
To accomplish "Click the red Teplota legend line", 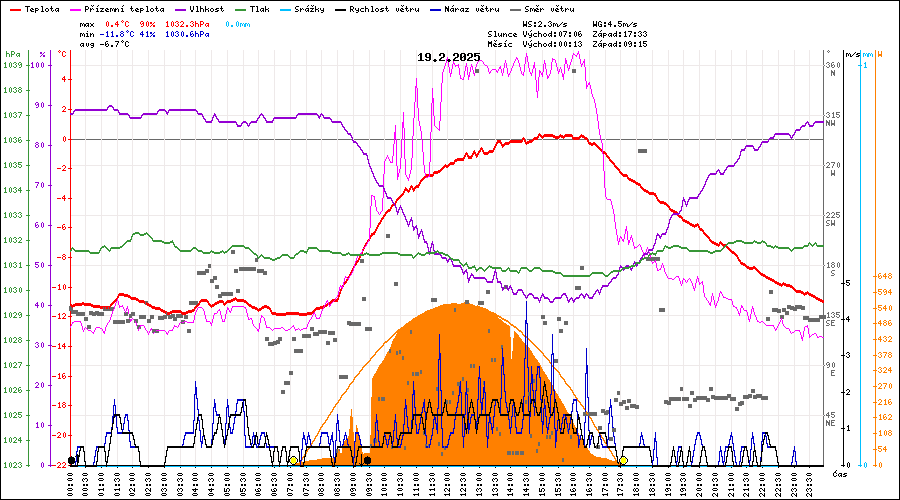I will click(x=14, y=8).
